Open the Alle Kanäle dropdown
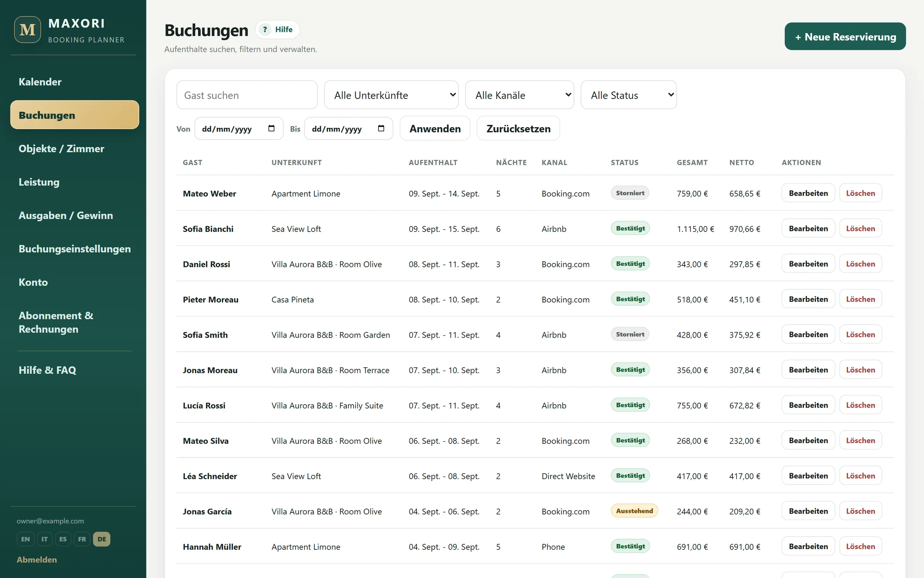The height and width of the screenshot is (578, 924). (519, 95)
